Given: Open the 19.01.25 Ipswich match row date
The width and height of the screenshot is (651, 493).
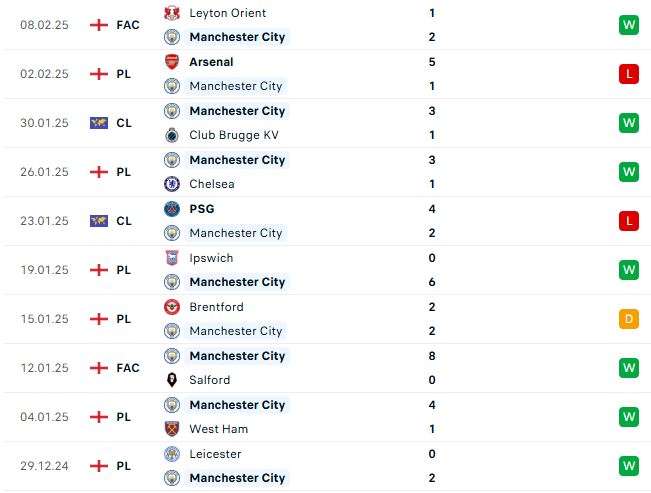Looking at the screenshot, I should click(x=44, y=270).
